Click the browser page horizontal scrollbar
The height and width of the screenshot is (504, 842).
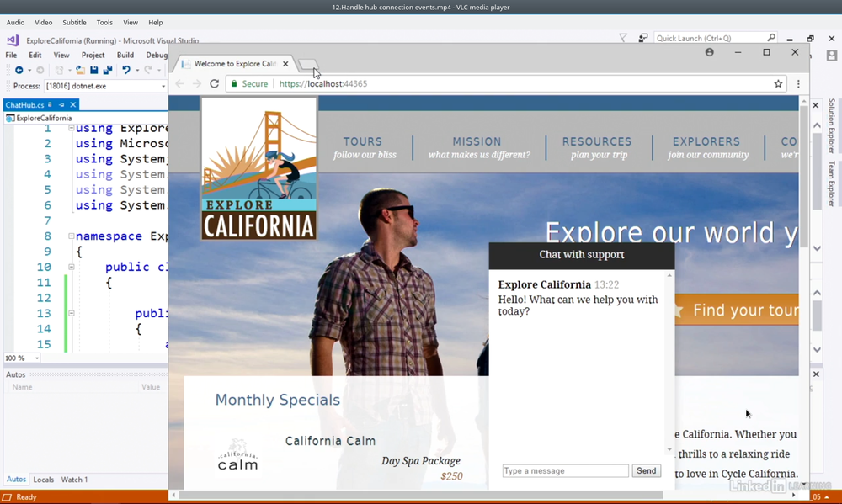pyautogui.click(x=420, y=495)
